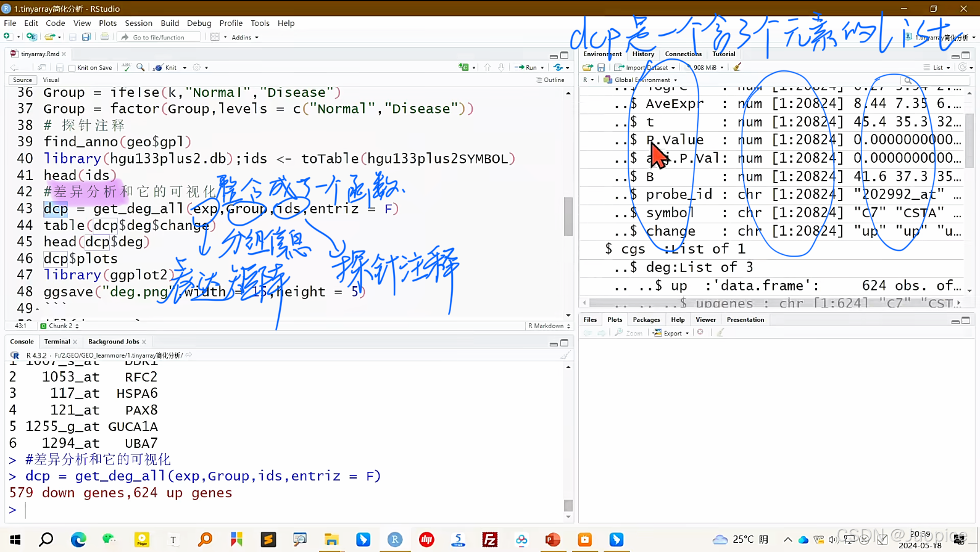This screenshot has height=552, width=980.
Task: Open the Chunk 2 navigation dropdown
Action: [60, 326]
